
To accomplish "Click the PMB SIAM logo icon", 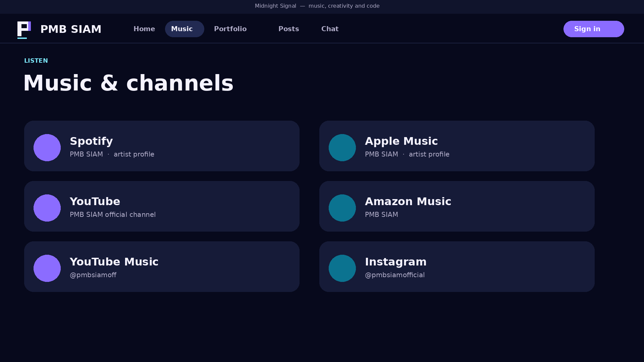I will 24,30.
